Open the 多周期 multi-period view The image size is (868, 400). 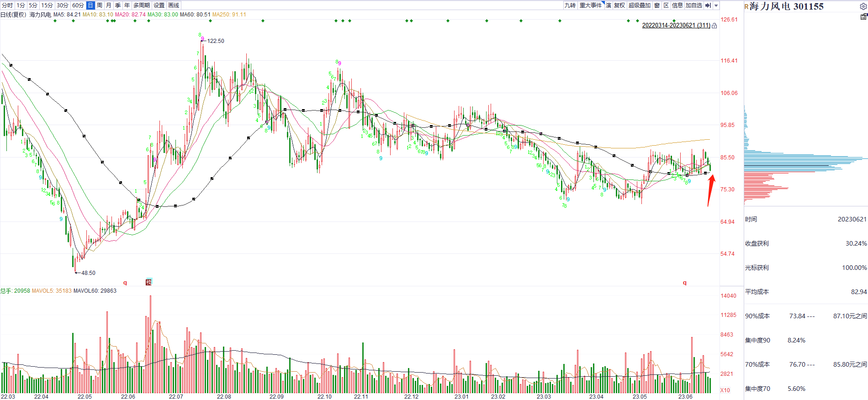pos(142,5)
